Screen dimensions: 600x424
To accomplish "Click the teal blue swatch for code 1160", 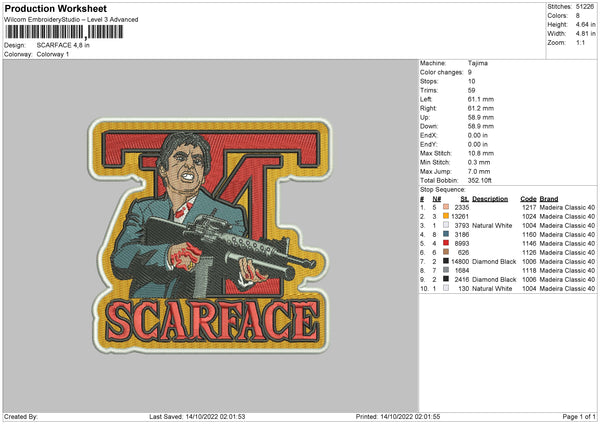I will (446, 234).
